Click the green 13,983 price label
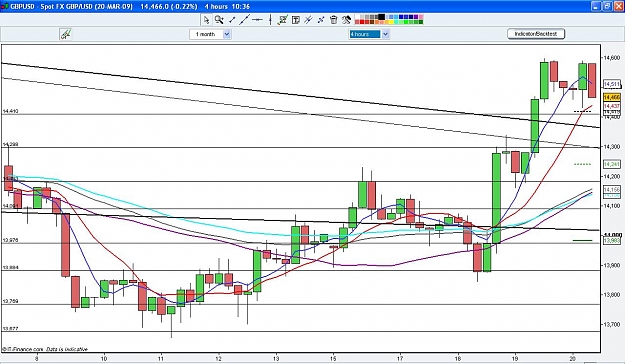This screenshot has height=364, width=625. pos(612,241)
